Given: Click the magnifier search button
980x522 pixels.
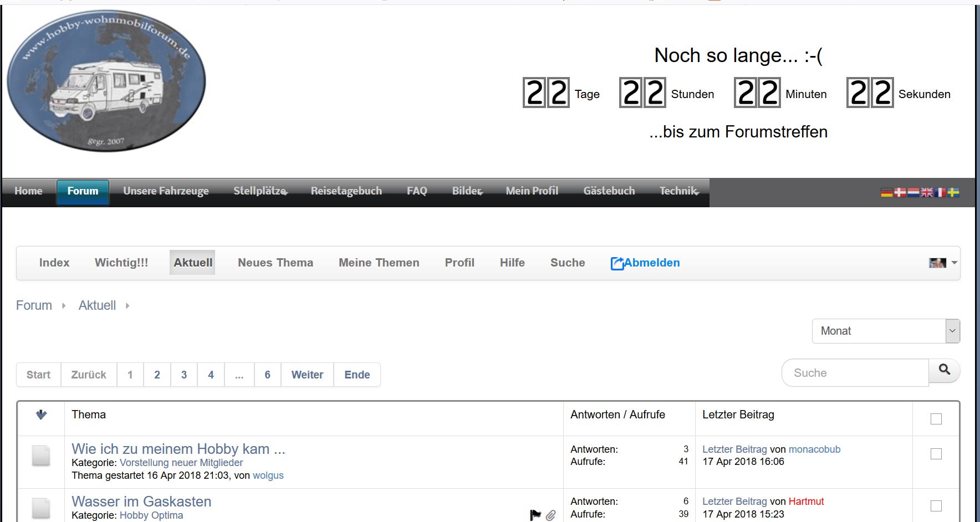Looking at the screenshot, I should pos(945,370).
